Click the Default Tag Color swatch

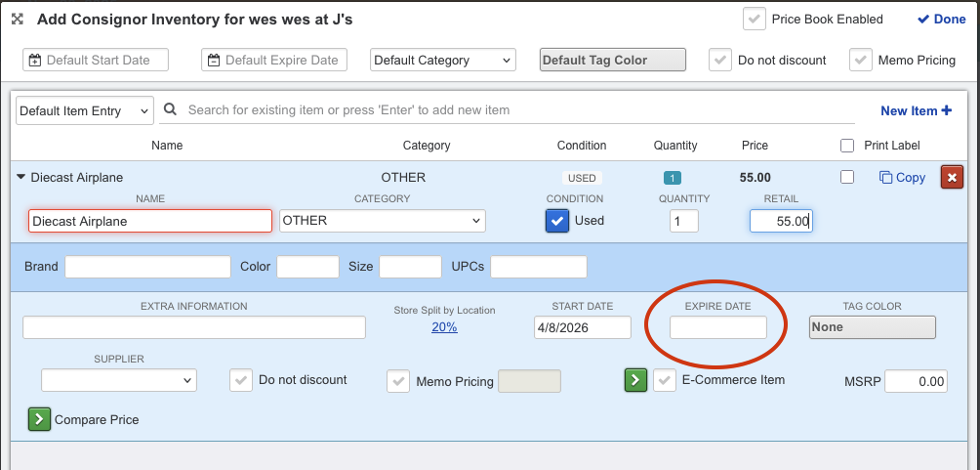click(x=612, y=61)
